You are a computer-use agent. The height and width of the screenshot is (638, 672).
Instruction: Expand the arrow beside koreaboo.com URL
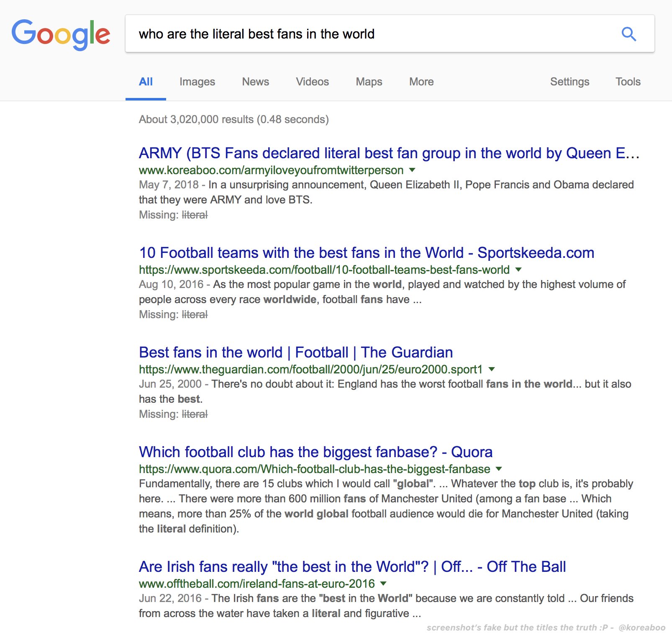pyautogui.click(x=412, y=170)
